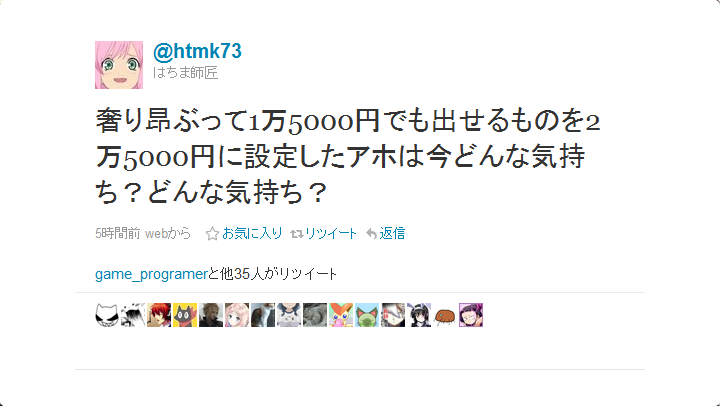This screenshot has width=720, height=406.
Task: Click the retweet arrows icon
Action: coord(297,234)
